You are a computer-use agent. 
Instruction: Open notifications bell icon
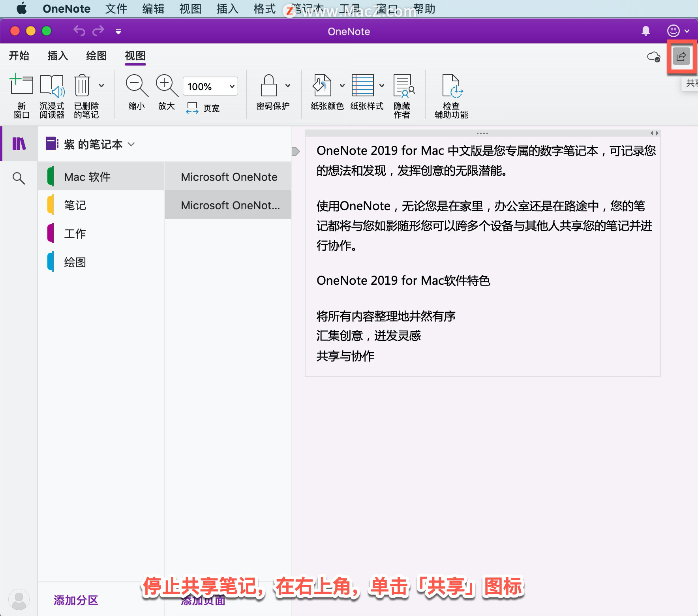pyautogui.click(x=646, y=31)
